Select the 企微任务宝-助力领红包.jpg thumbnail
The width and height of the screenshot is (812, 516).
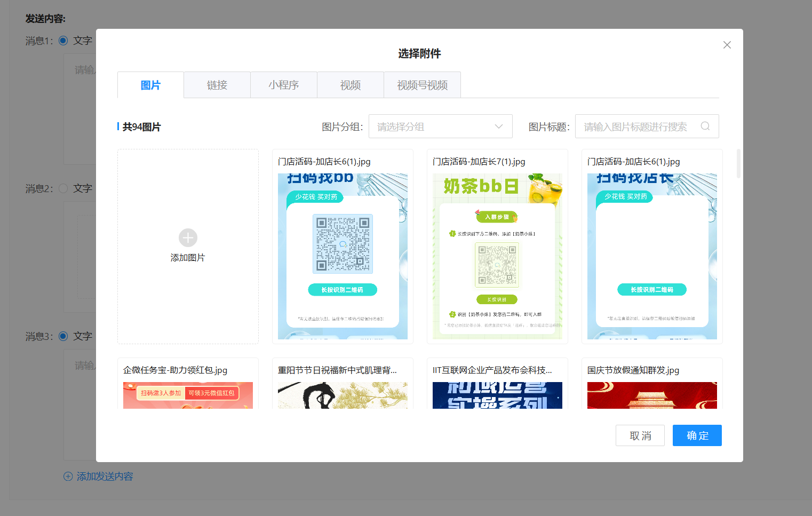(x=188, y=395)
